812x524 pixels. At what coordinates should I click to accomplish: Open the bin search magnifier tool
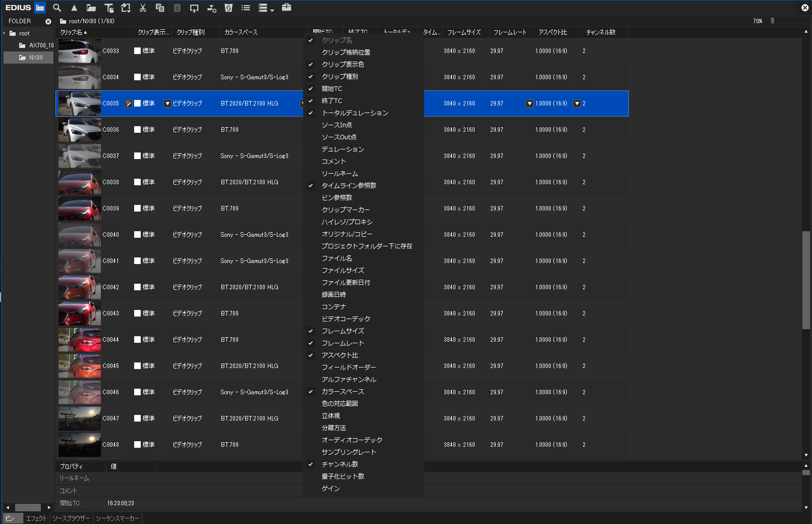(x=57, y=8)
